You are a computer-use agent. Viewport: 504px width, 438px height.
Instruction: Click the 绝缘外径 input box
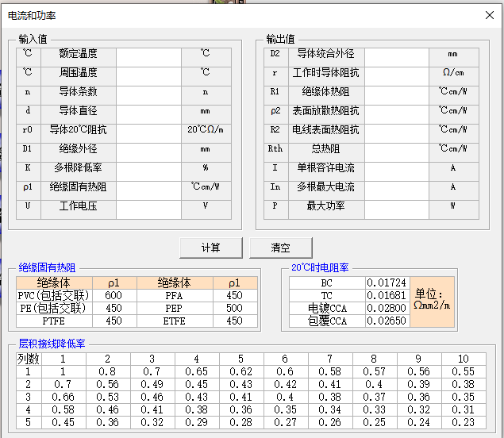coord(148,150)
